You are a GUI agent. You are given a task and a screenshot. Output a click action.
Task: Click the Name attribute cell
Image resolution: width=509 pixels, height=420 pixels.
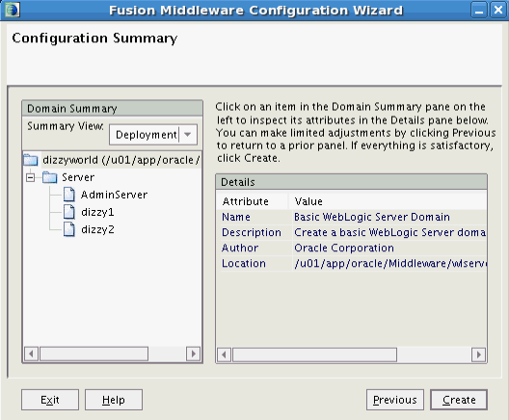click(x=254, y=217)
